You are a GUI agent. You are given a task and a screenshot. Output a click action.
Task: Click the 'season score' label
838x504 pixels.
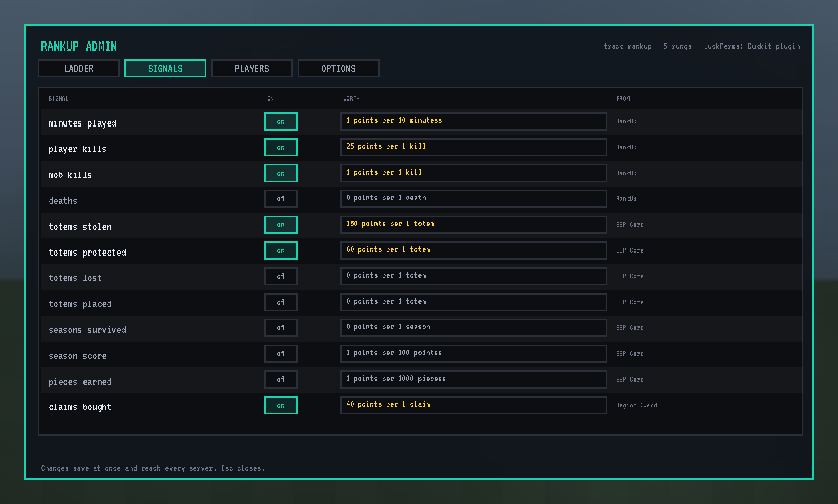[x=77, y=356]
